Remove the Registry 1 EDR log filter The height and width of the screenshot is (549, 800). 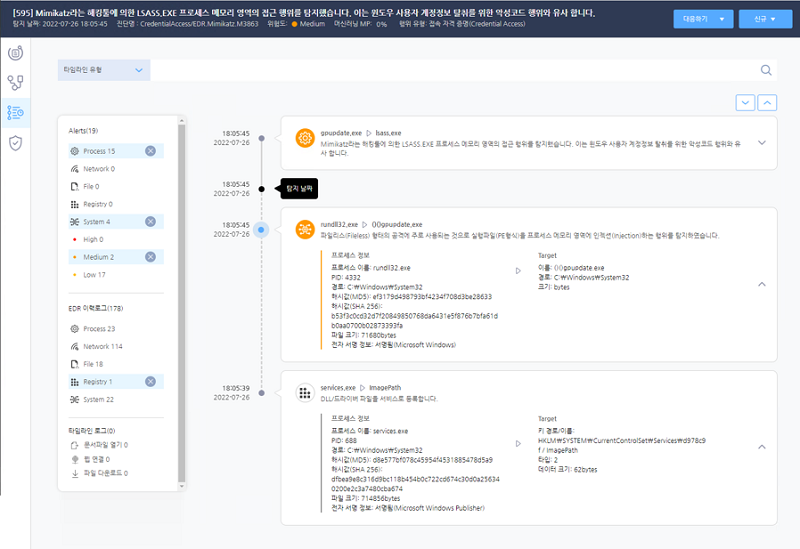point(150,382)
